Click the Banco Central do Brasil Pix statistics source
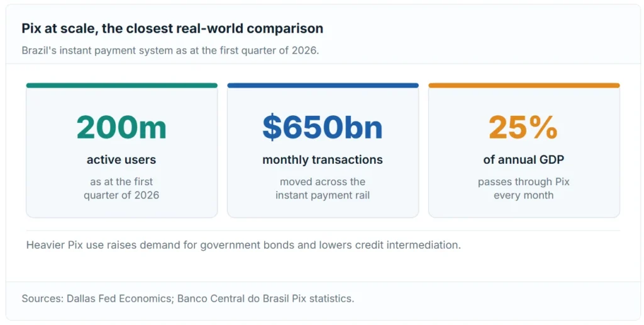This screenshot has width=644, height=325. coord(266,299)
